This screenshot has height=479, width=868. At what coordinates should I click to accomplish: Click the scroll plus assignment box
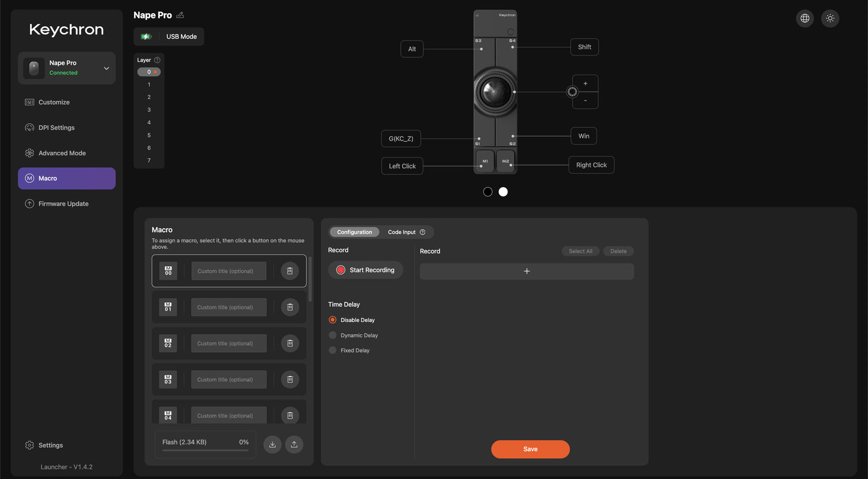pyautogui.click(x=586, y=83)
